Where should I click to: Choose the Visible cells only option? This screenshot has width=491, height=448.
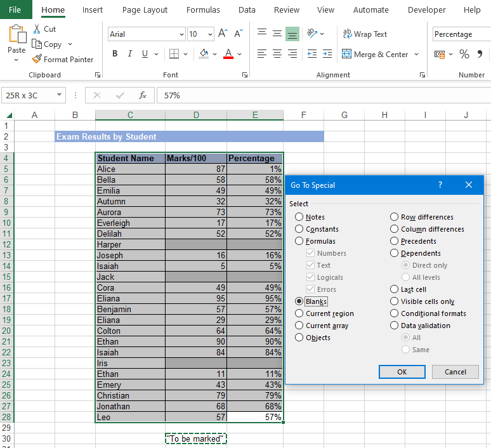[x=395, y=301]
